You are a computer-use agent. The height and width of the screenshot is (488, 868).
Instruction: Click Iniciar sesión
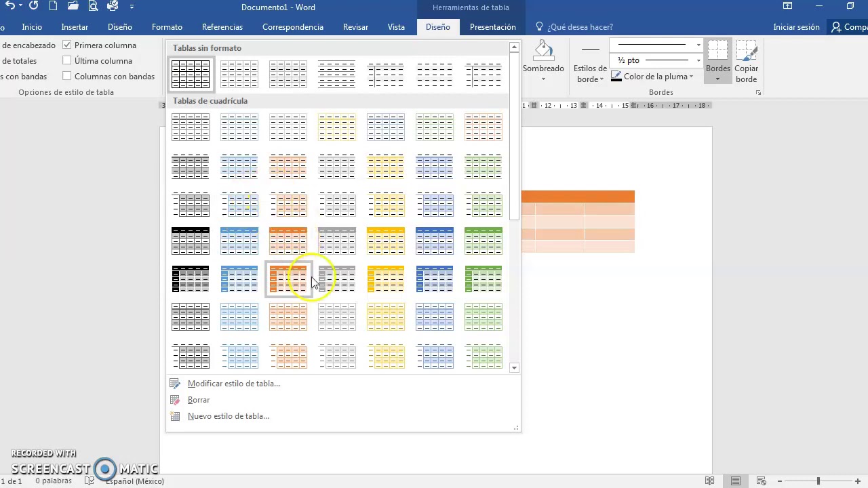tap(796, 27)
